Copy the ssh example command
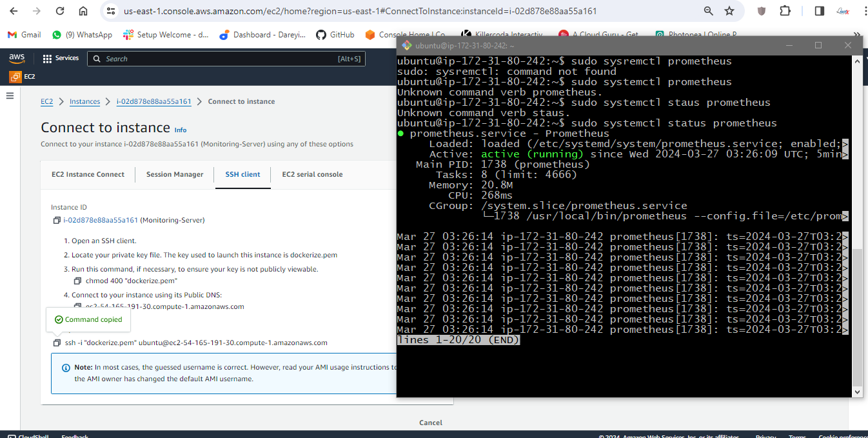868x438 pixels. (57, 343)
